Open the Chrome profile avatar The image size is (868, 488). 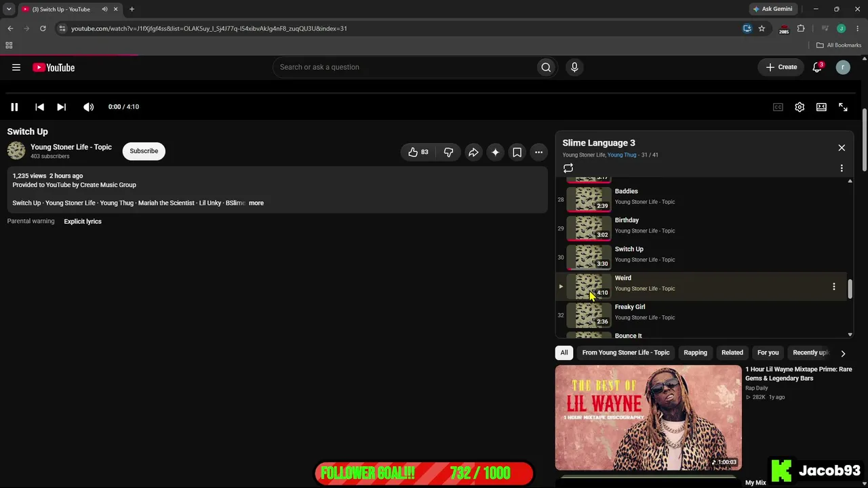[x=841, y=28]
